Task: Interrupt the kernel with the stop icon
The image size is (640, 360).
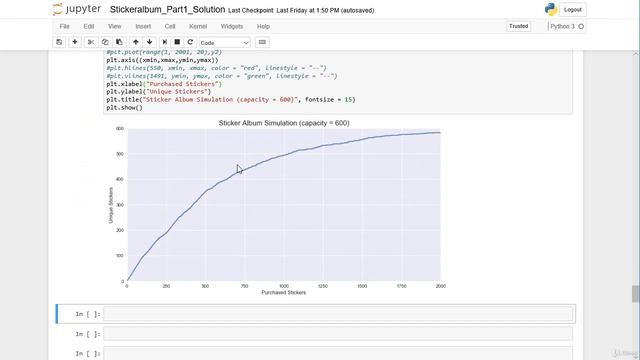Action: pos(177,42)
